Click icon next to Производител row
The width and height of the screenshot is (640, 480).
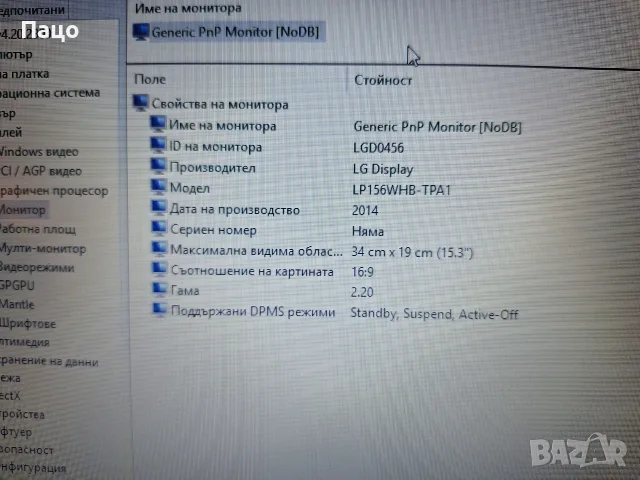(x=158, y=166)
